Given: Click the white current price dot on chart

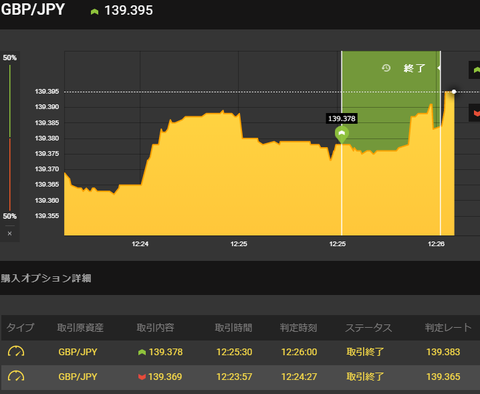Looking at the screenshot, I should pyautogui.click(x=454, y=92).
